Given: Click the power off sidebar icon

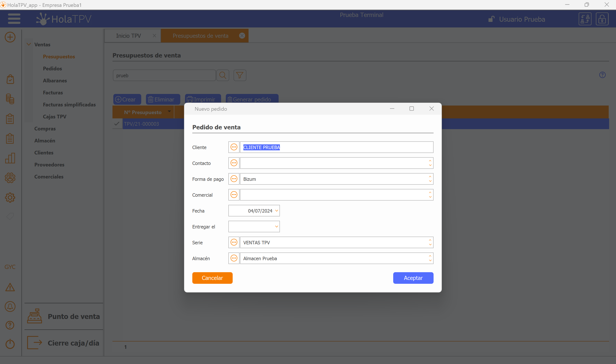Looking at the screenshot, I should [x=10, y=344].
